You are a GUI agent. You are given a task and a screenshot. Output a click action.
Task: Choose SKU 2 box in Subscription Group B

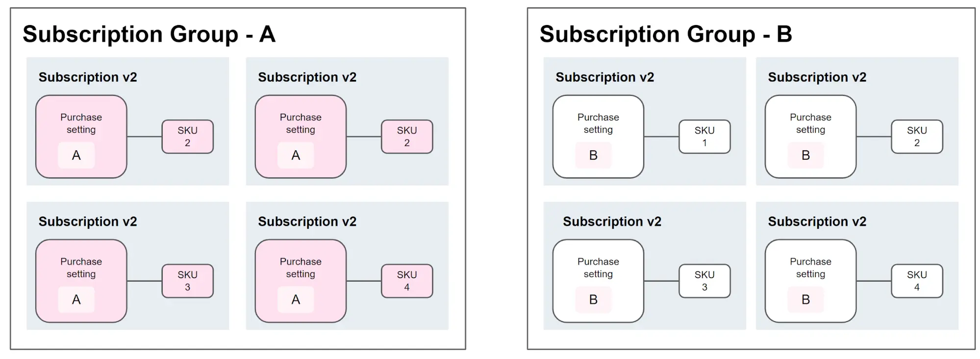[916, 137]
